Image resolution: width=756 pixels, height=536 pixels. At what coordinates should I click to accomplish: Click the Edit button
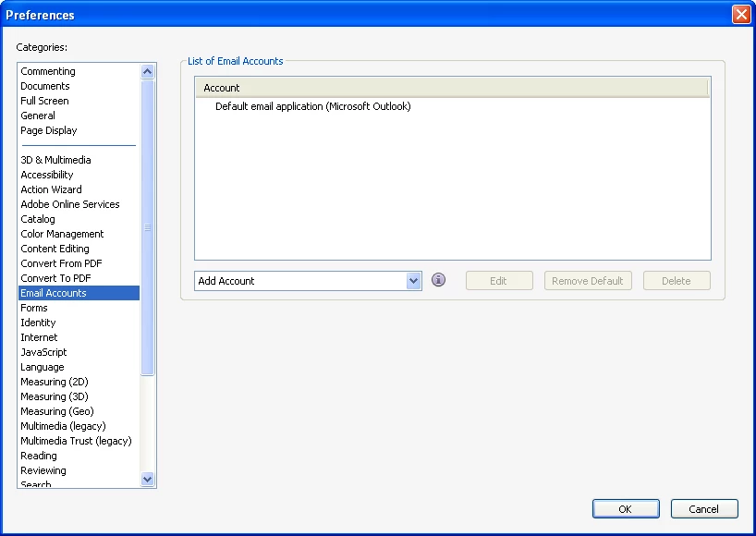[x=499, y=281]
